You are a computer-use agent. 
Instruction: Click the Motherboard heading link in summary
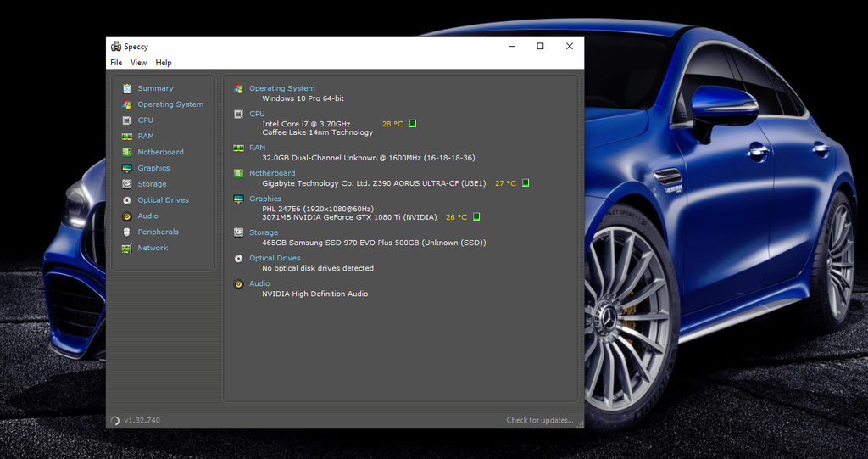click(x=272, y=173)
